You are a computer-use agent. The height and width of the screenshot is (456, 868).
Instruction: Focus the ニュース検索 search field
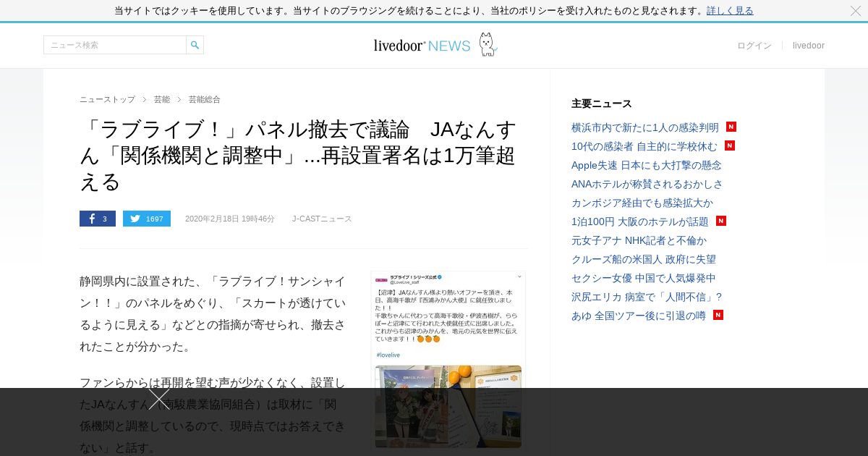[x=115, y=45]
